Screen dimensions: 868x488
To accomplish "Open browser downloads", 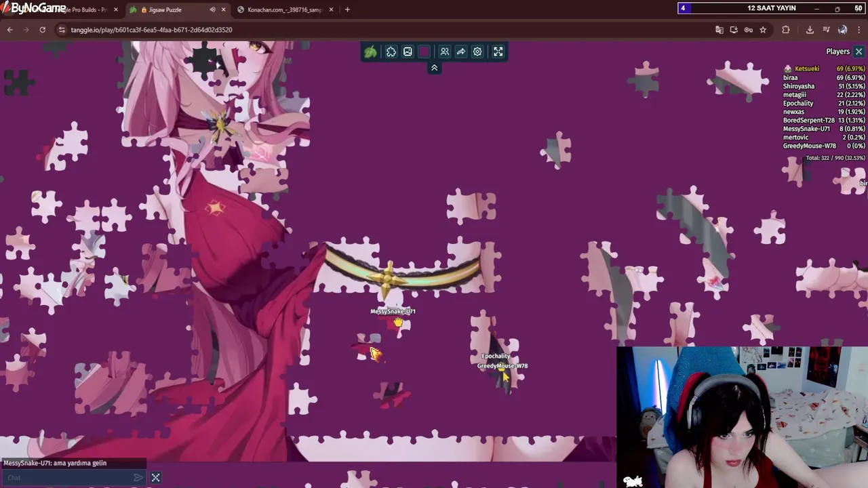I will [x=810, y=30].
